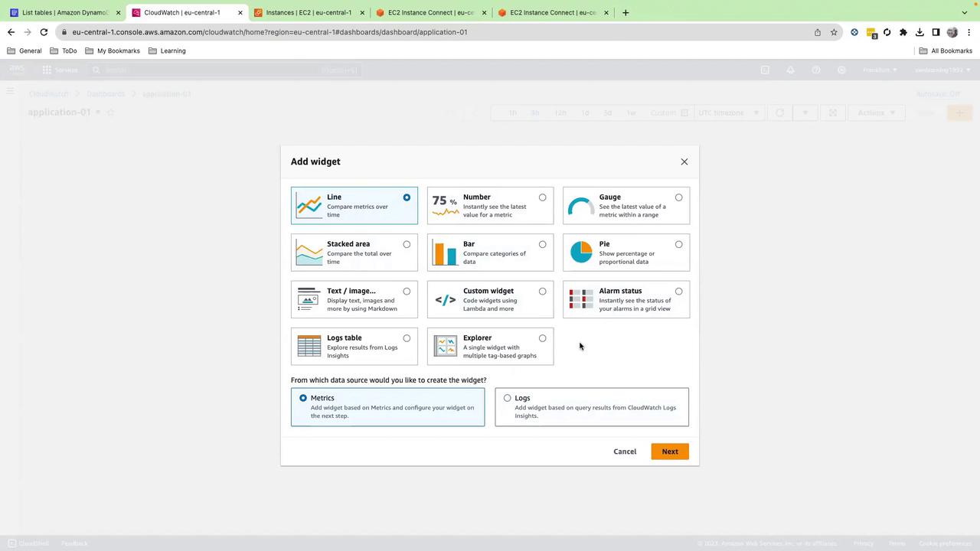Open the tab search chevron dropdown

point(965,12)
